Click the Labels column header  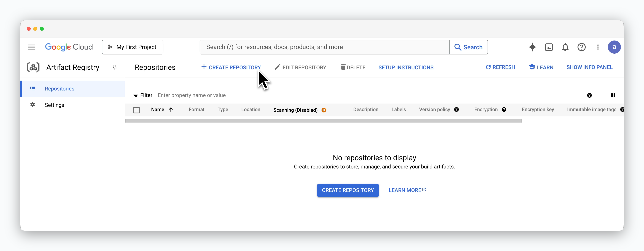(x=398, y=109)
